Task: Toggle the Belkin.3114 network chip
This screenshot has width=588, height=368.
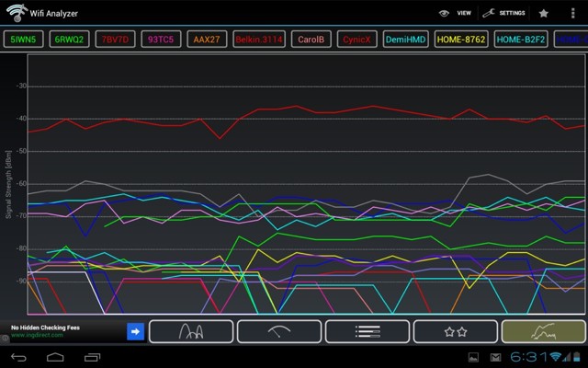Action: (x=259, y=39)
